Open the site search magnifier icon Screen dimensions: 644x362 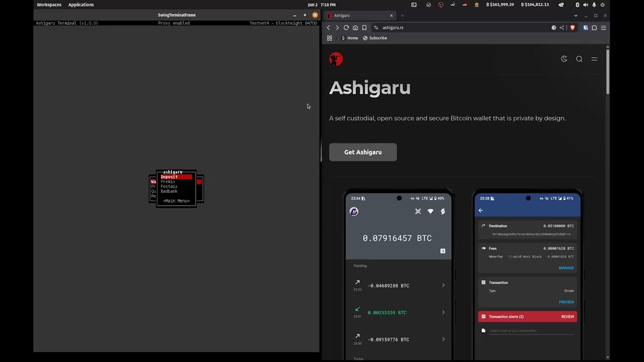pyautogui.click(x=579, y=59)
